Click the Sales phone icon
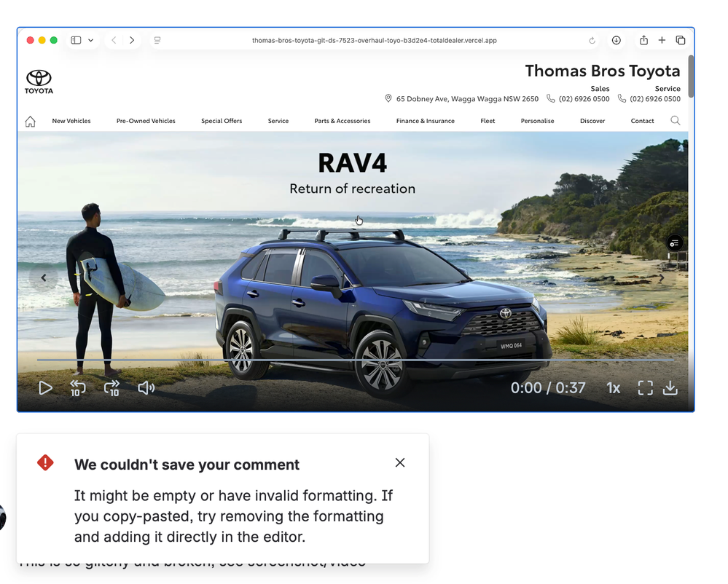The image size is (728, 584). (x=551, y=98)
